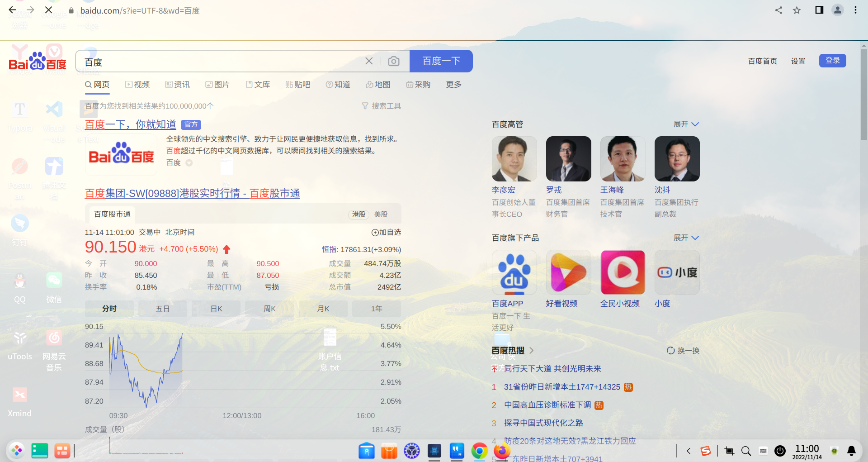Go back with the browser back arrow
Screen dimensions: 868x462
[x=12, y=10]
